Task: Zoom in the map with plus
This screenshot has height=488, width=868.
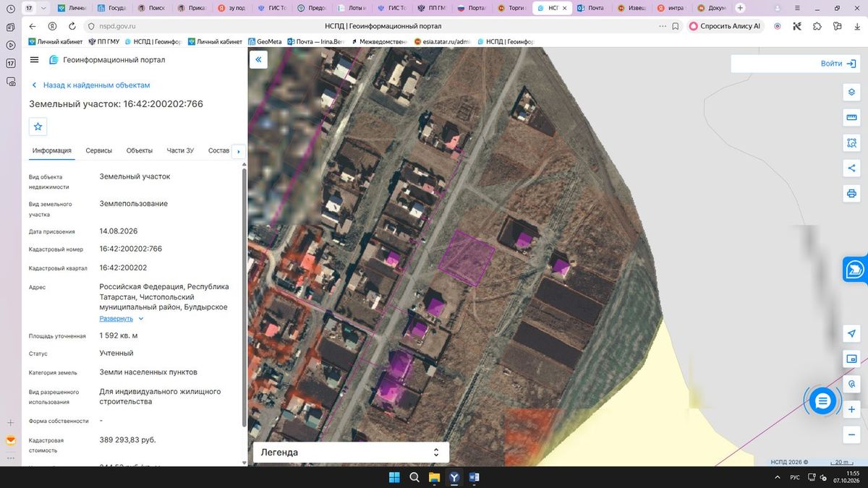Action: [x=851, y=409]
